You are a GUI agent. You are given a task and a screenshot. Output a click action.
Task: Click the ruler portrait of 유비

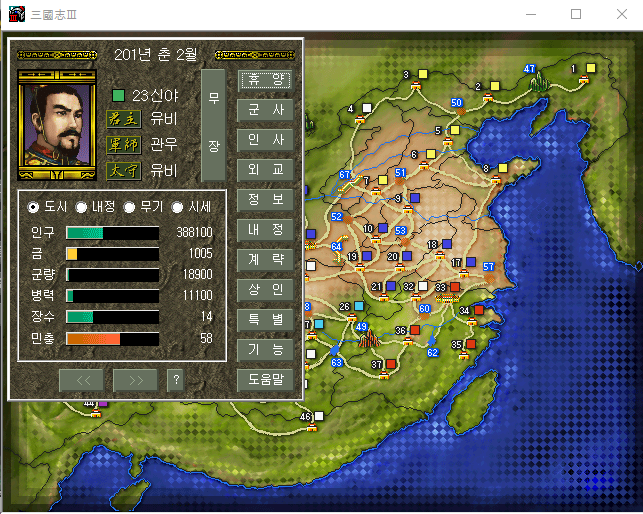(57, 125)
